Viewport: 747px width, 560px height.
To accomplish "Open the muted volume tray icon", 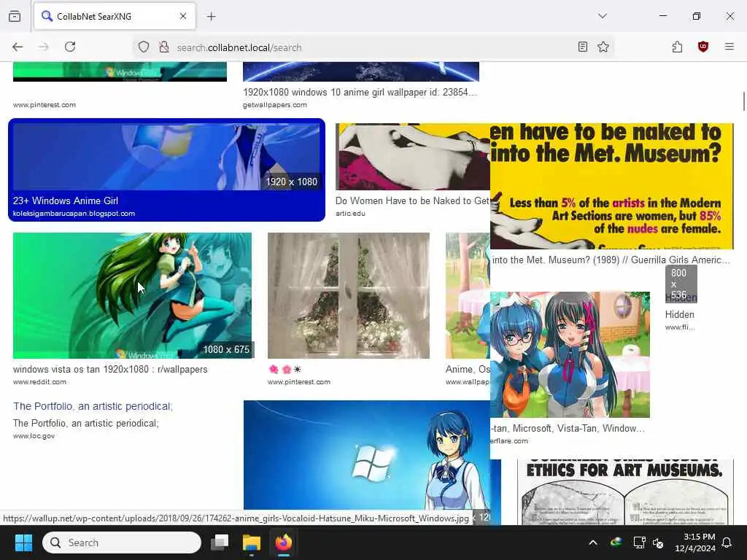I will 658,542.
